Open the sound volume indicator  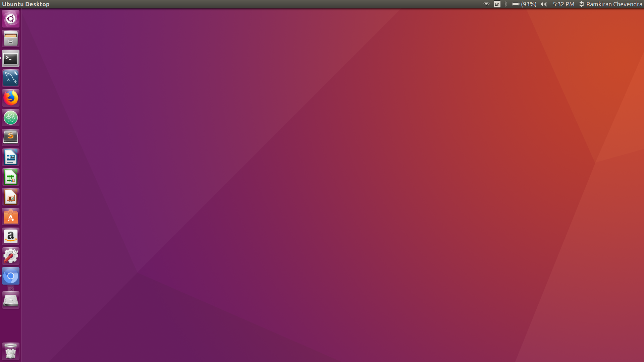tap(544, 4)
